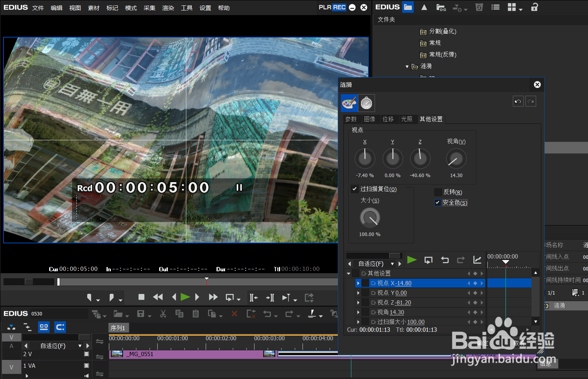This screenshot has height=379, width=588.
Task: Toggle keyframe checkbox for 视点 X row
Action: [x=365, y=283]
